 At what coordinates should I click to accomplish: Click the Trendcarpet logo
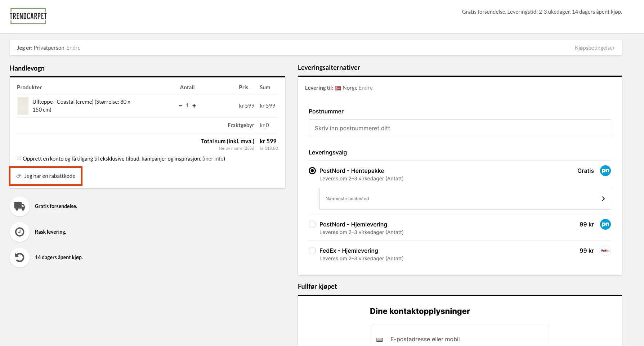pyautogui.click(x=28, y=16)
